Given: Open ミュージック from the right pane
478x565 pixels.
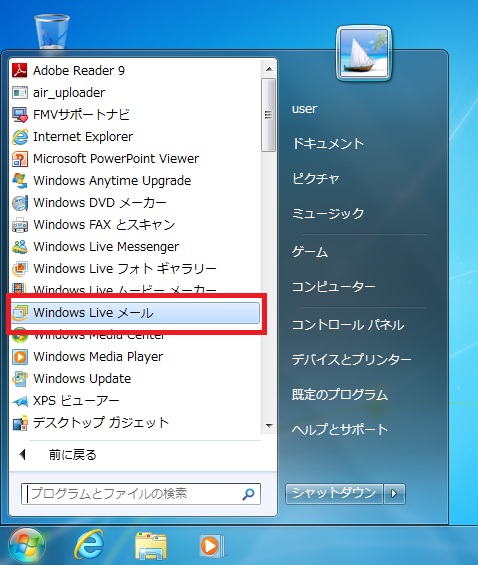Looking at the screenshot, I should (x=328, y=214).
